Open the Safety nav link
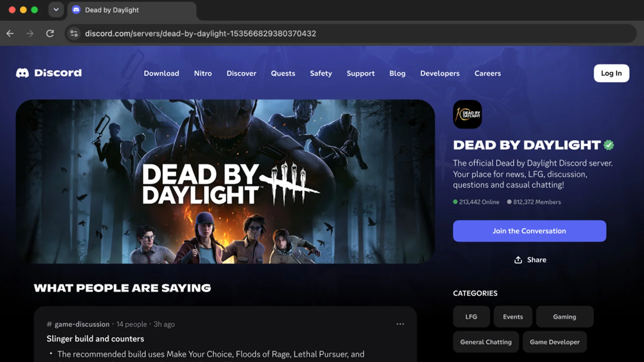This screenshot has height=362, width=644. (x=321, y=73)
